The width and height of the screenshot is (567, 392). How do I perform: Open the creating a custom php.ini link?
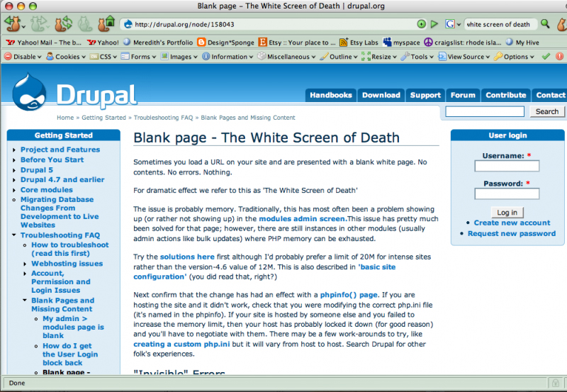click(181, 344)
